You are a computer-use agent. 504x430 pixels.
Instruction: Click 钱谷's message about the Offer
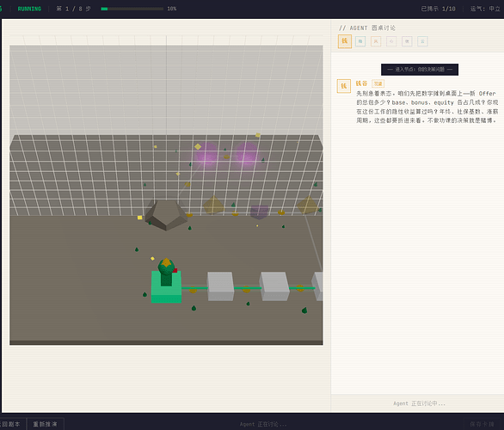coord(427,107)
